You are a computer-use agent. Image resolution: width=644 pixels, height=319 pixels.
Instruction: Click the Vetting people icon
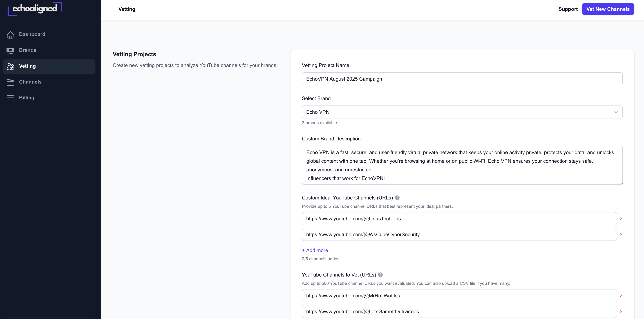[10, 66]
